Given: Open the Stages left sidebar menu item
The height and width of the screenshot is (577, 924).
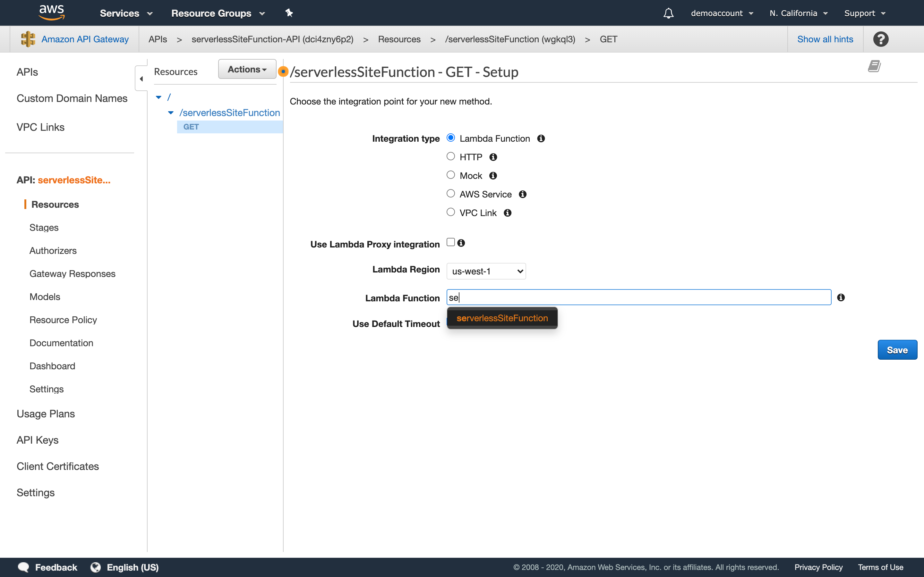Looking at the screenshot, I should (x=43, y=227).
